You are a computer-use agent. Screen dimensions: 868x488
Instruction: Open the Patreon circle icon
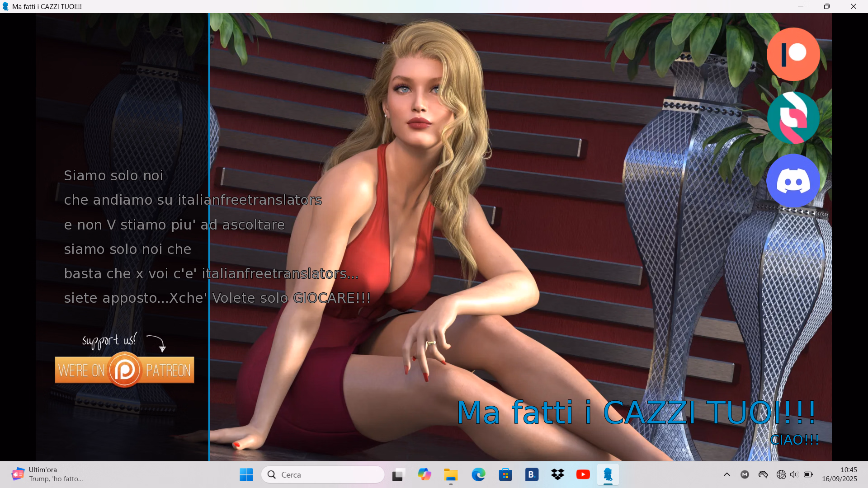point(793,54)
